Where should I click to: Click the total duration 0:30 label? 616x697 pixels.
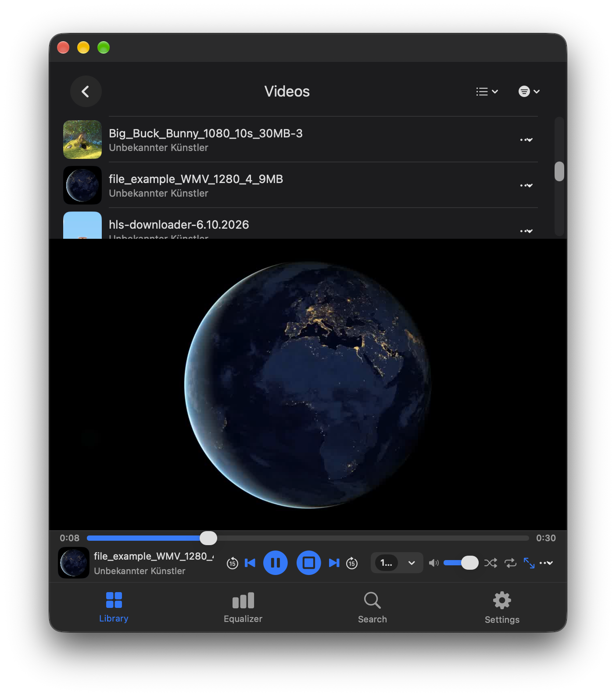(x=546, y=538)
